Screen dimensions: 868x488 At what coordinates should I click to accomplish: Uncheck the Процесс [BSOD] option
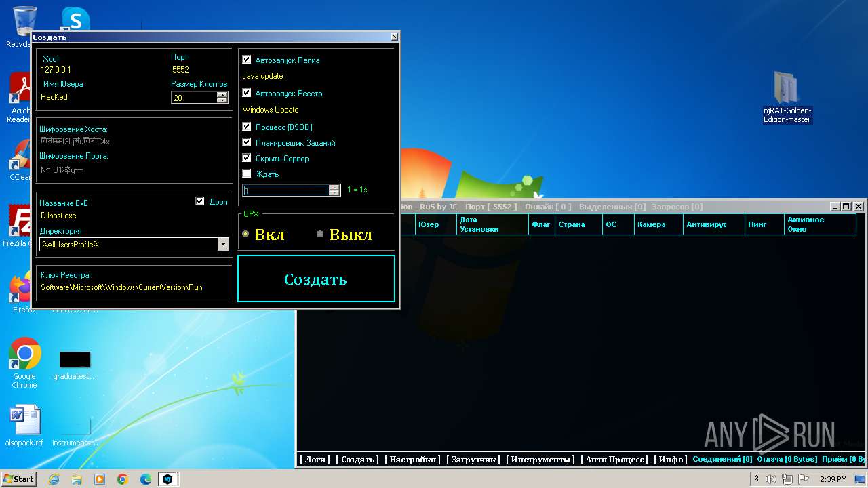click(247, 127)
